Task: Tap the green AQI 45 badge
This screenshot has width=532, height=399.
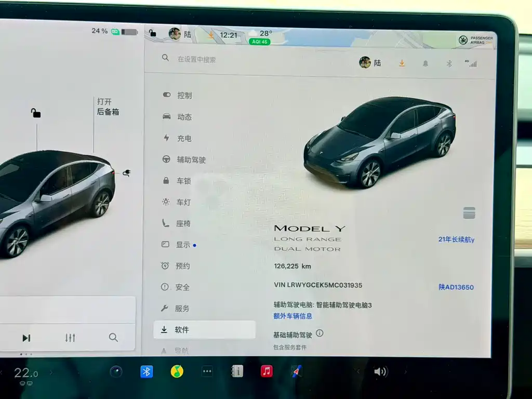Action: [260, 42]
